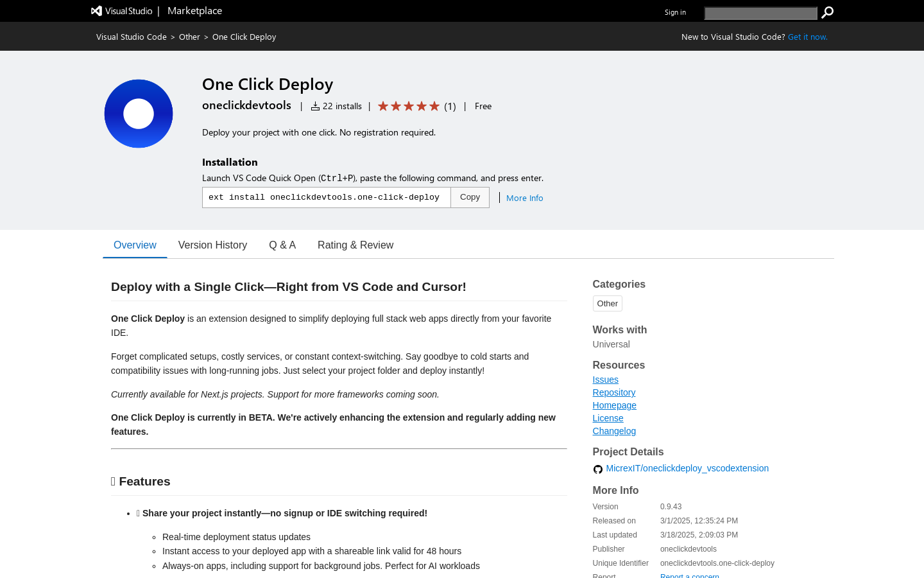This screenshot has height=578, width=924.
Task: Click Sign in
Action: (675, 12)
